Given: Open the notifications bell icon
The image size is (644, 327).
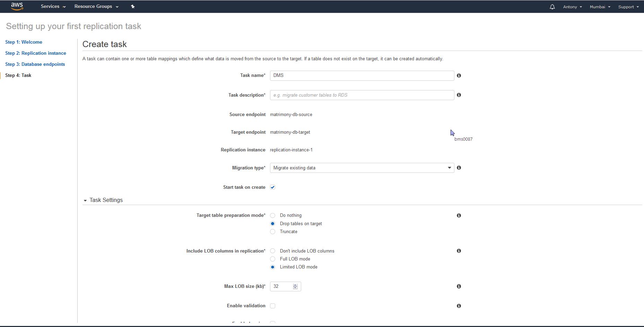Looking at the screenshot, I should 552,7.
